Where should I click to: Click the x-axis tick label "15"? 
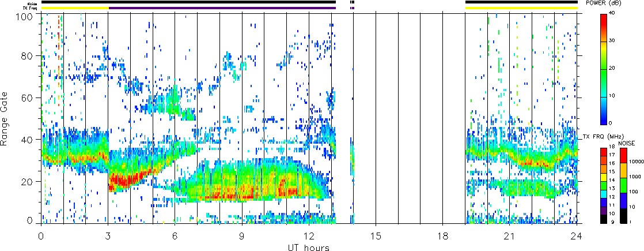click(x=376, y=236)
